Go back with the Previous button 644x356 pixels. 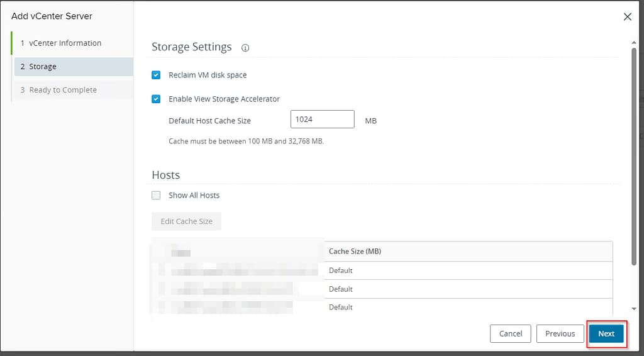(x=560, y=333)
